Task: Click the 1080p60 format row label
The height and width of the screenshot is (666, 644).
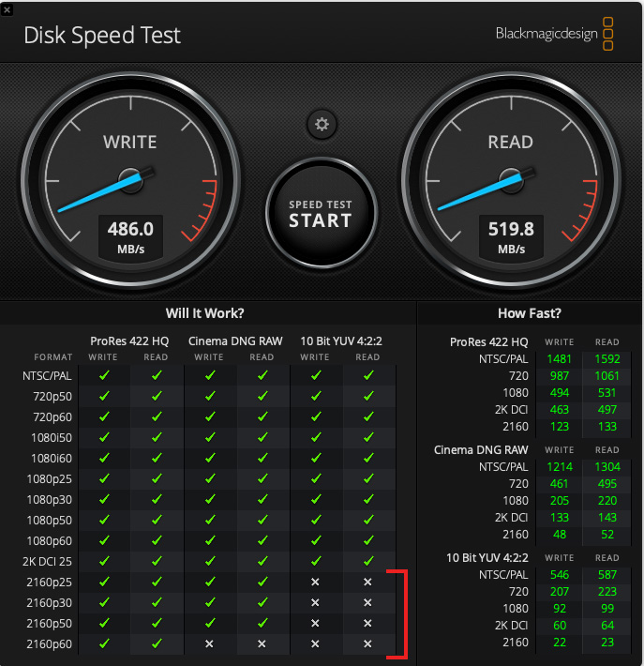Action: point(50,540)
